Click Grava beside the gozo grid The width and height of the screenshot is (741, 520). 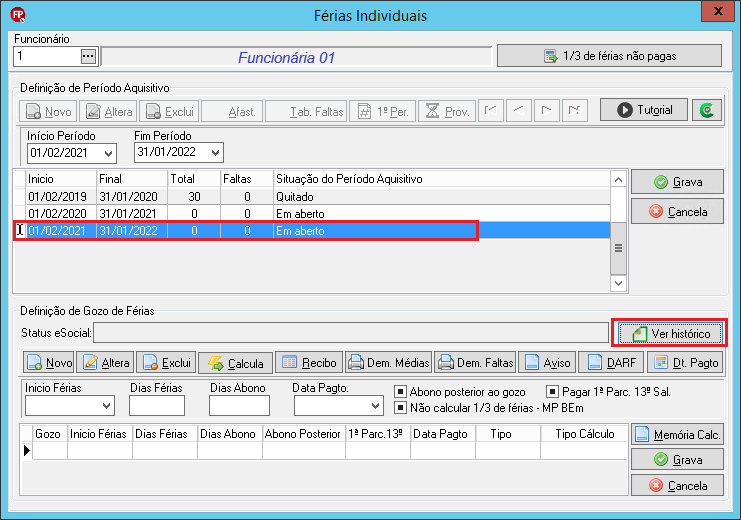tap(677, 459)
